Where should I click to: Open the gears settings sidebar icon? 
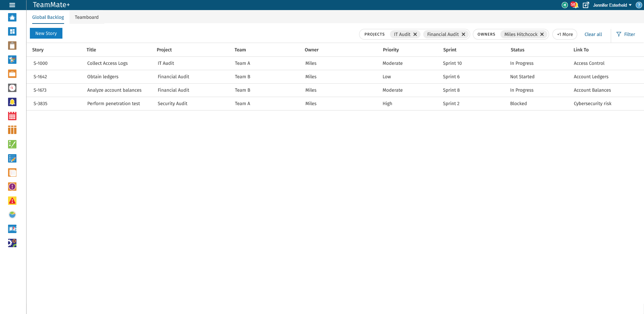pos(12,243)
